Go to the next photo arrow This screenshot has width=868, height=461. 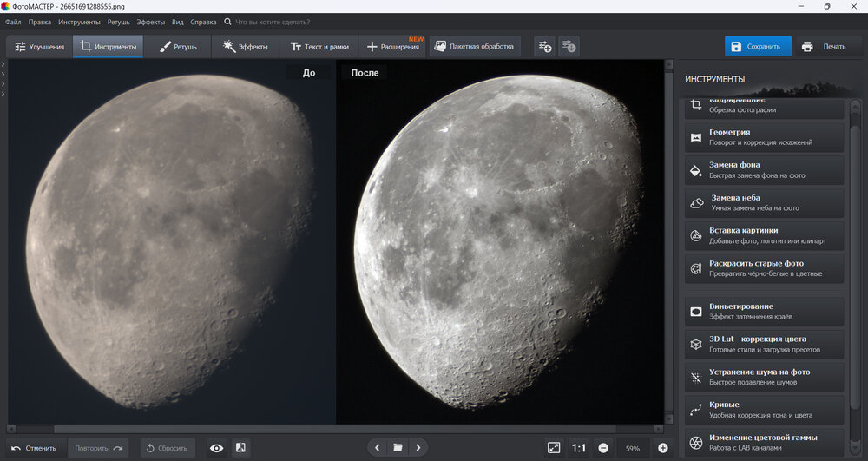(418, 448)
